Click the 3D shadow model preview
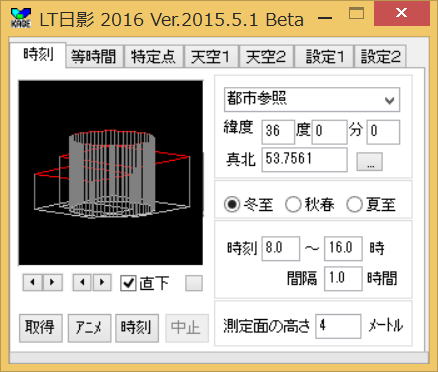Screen dimensions: 438x372 click(111, 173)
